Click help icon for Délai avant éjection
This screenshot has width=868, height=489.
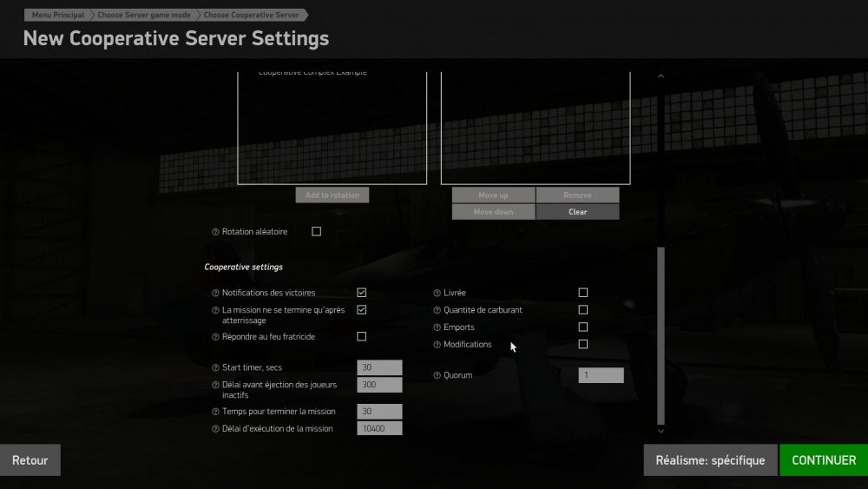click(x=215, y=385)
